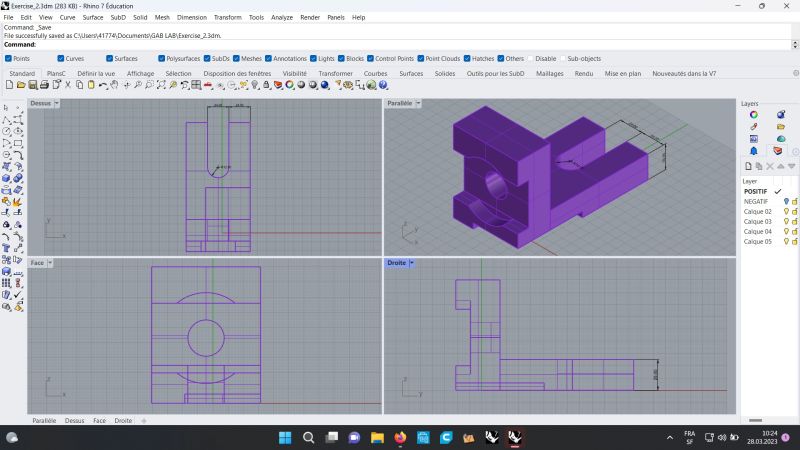Click the New layer icon in Layers panel
The image size is (800, 450).
[x=747, y=165]
